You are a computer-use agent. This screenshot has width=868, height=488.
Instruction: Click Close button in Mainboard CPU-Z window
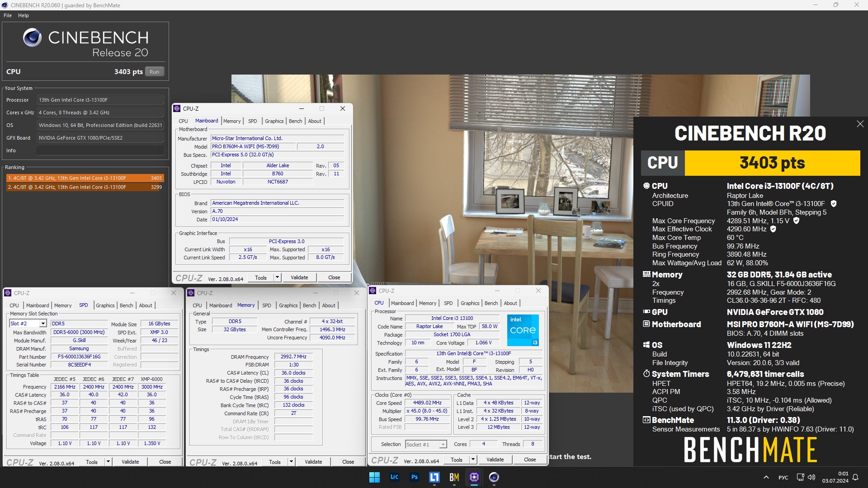pyautogui.click(x=334, y=277)
